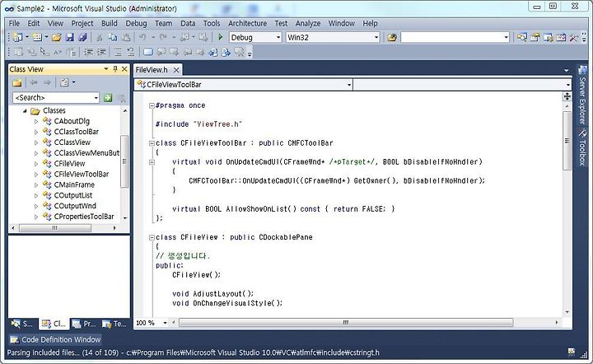The image size is (593, 364).
Task: Click the Increase Indent icon
Action: click(101, 52)
